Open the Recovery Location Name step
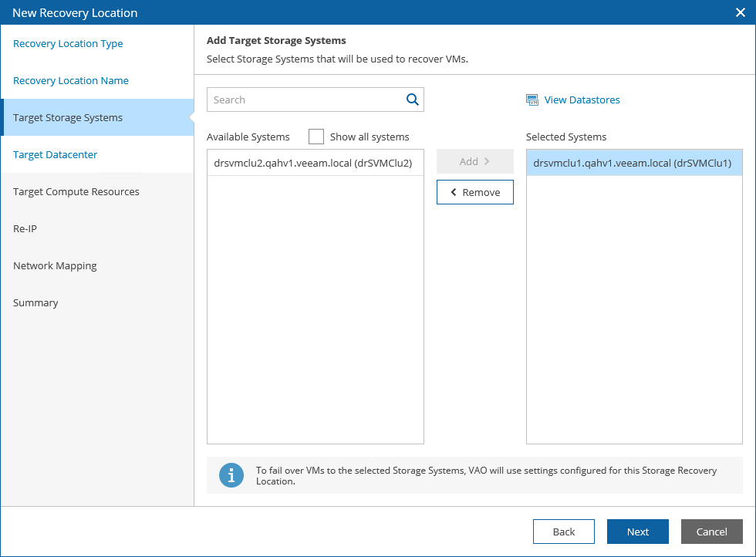 click(71, 81)
